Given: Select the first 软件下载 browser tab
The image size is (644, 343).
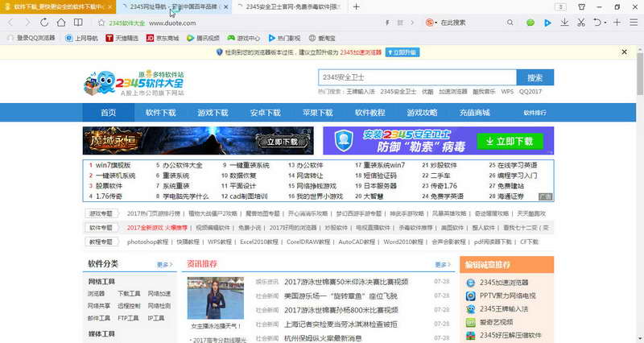Looking at the screenshot, I should 58,7.
